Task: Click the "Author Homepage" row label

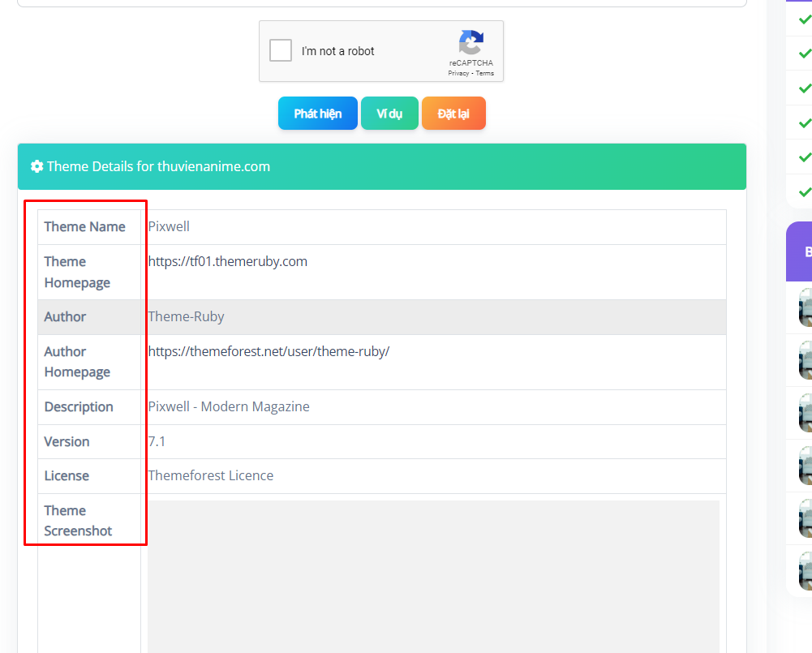Action: [x=77, y=362]
